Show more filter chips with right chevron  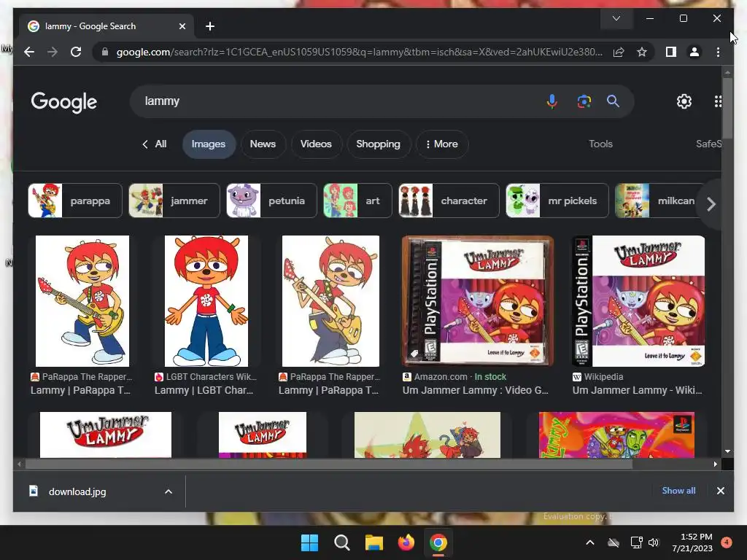pyautogui.click(x=711, y=204)
